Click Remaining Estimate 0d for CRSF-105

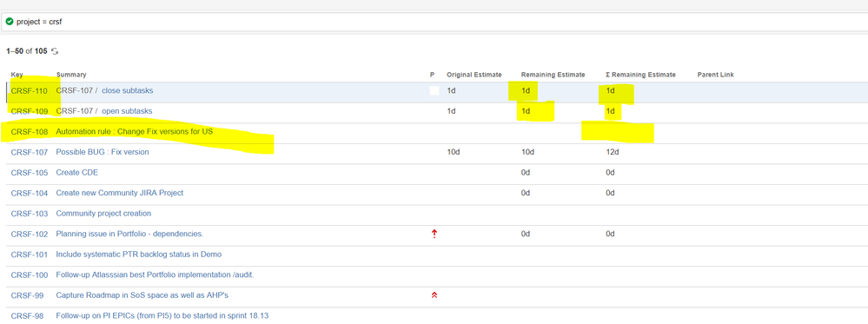526,172
